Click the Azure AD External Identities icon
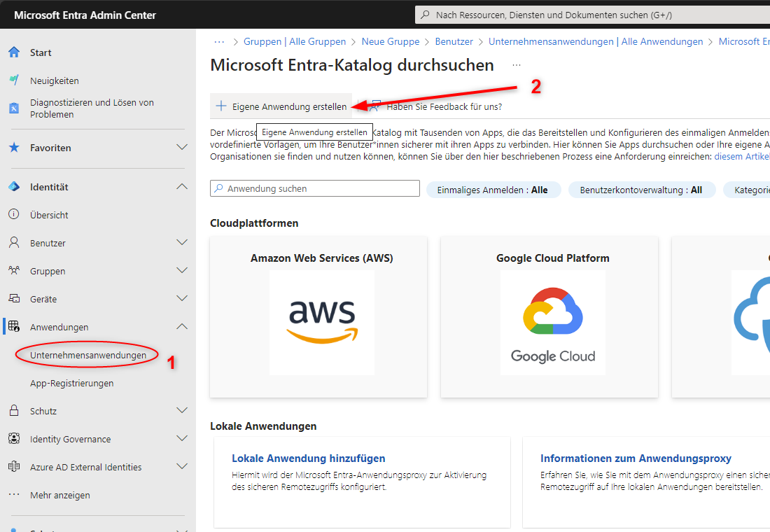 click(14, 467)
